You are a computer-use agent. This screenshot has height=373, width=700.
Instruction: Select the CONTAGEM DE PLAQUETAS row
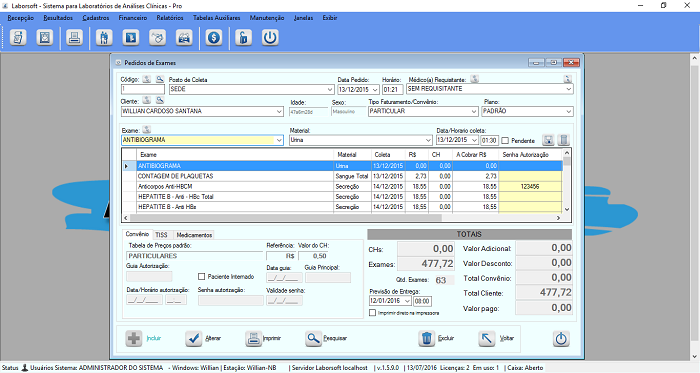click(342, 176)
